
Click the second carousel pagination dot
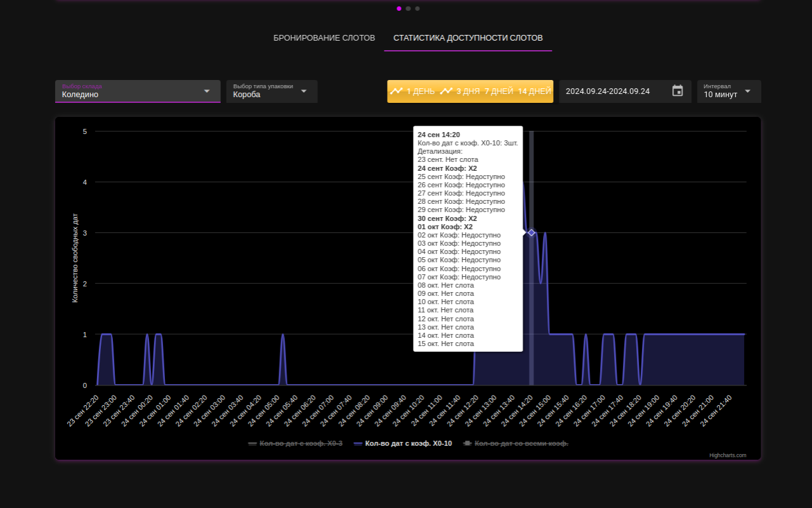pos(408,8)
